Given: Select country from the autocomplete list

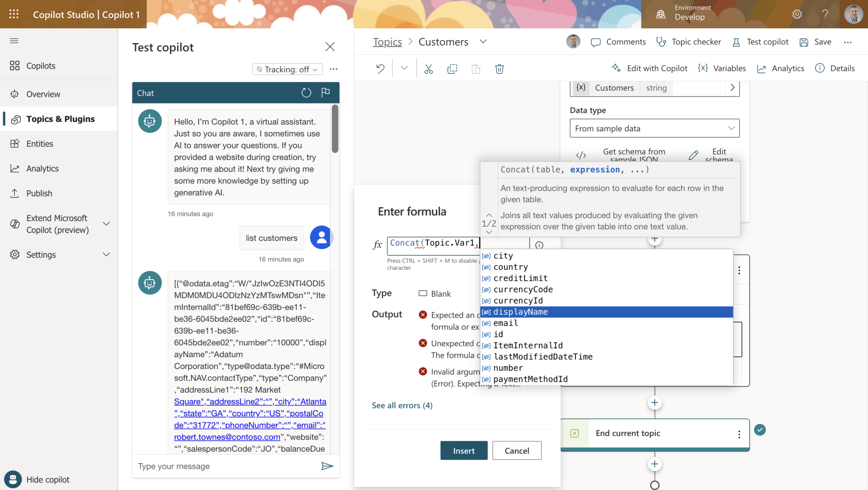Looking at the screenshot, I should 607,267.
